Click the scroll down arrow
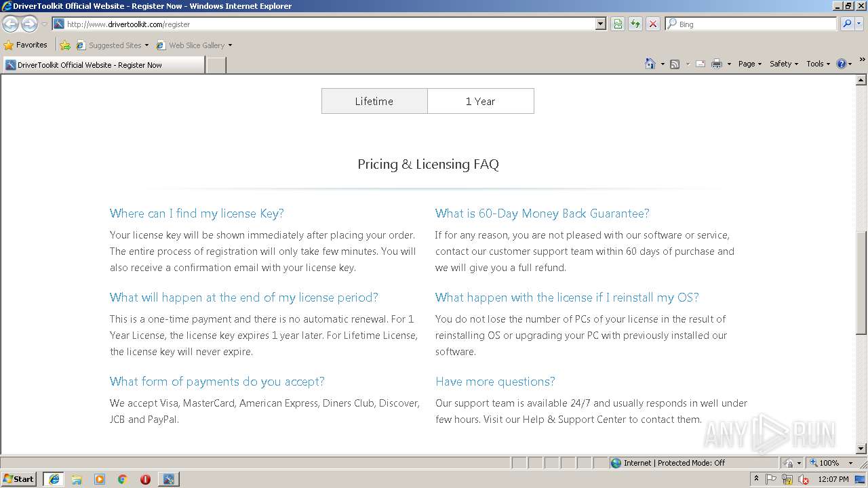 861,449
